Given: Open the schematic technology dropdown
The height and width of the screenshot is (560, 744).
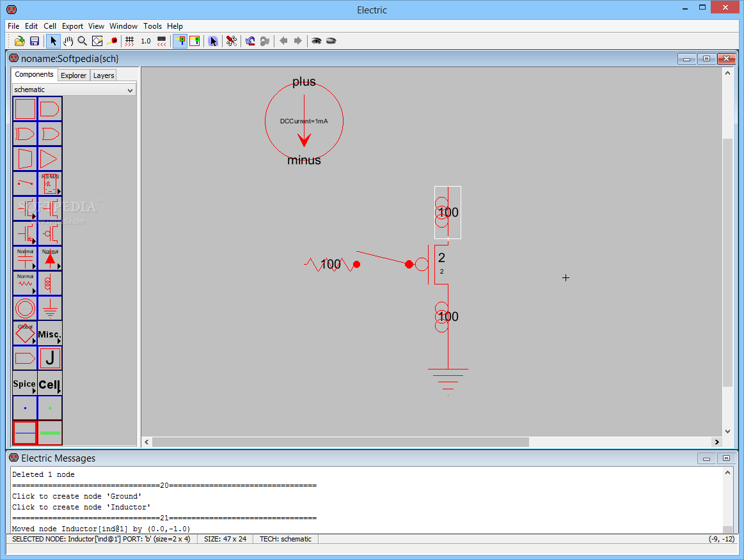Looking at the screenshot, I should tap(74, 89).
